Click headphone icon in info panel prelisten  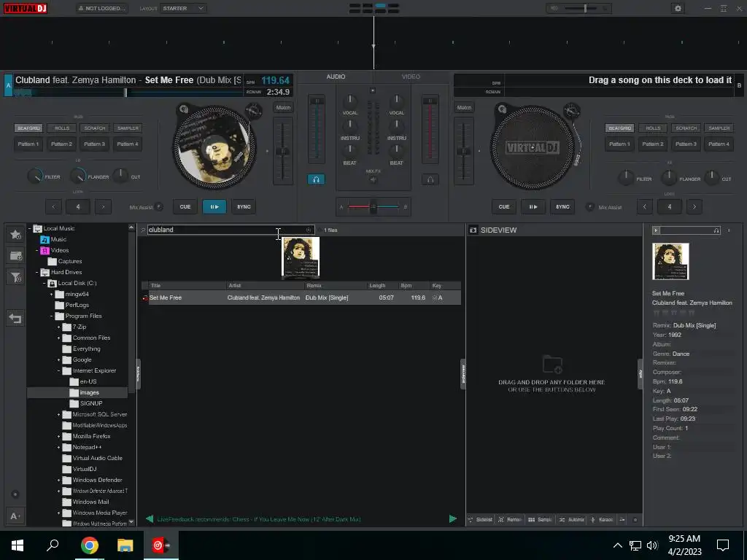tap(716, 230)
